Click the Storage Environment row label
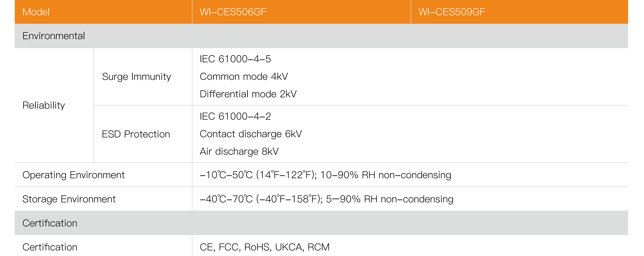The width and height of the screenshot is (644, 256). tap(69, 199)
